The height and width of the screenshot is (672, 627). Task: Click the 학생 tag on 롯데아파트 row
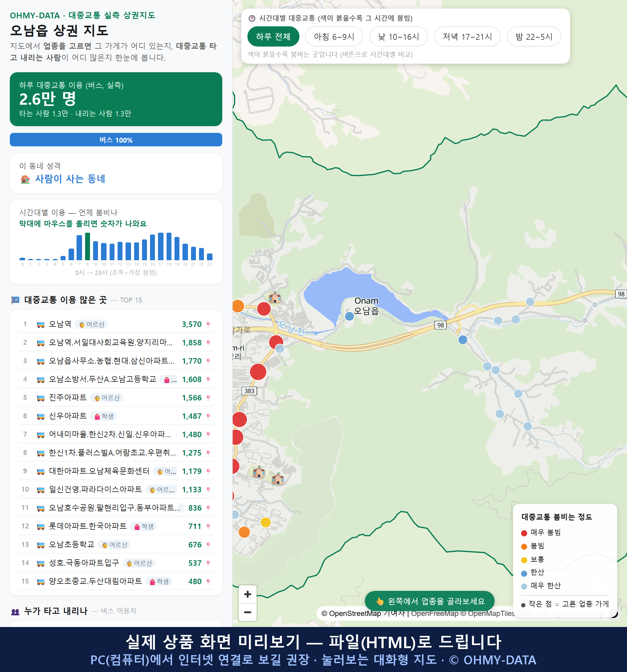point(143,526)
